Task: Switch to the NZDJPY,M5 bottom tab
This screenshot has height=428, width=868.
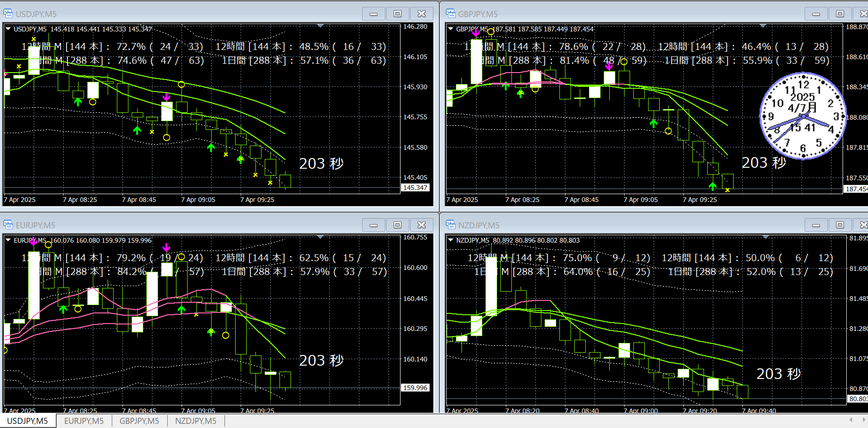Action: [196, 421]
